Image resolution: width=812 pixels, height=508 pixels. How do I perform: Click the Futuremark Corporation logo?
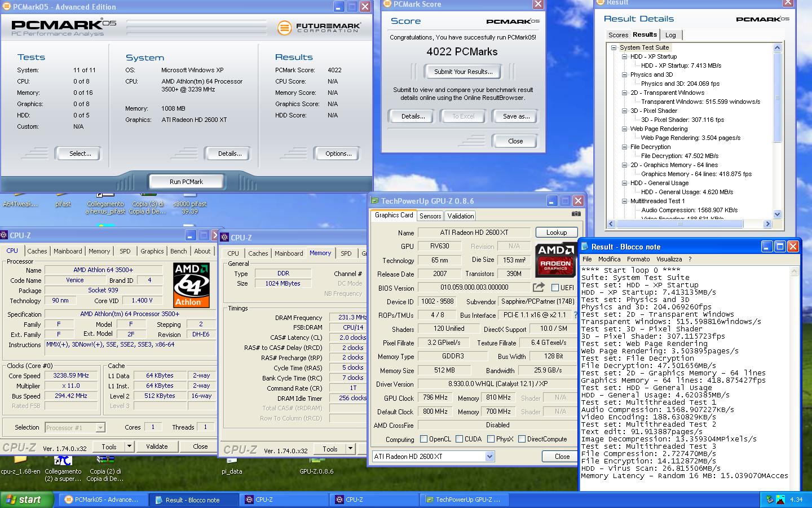coord(319,27)
